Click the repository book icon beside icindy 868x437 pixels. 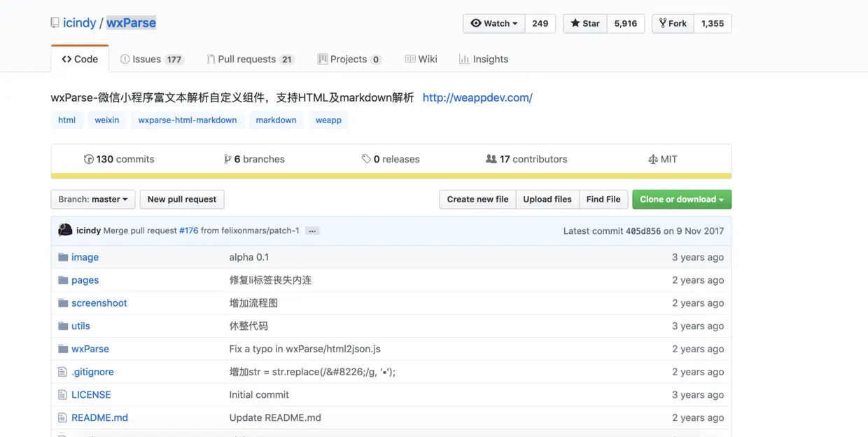tap(55, 23)
